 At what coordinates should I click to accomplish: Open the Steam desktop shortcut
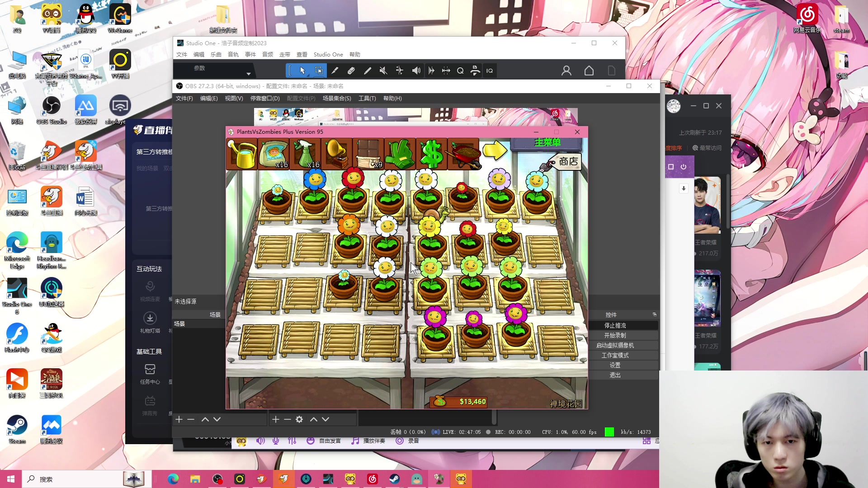pos(17,429)
